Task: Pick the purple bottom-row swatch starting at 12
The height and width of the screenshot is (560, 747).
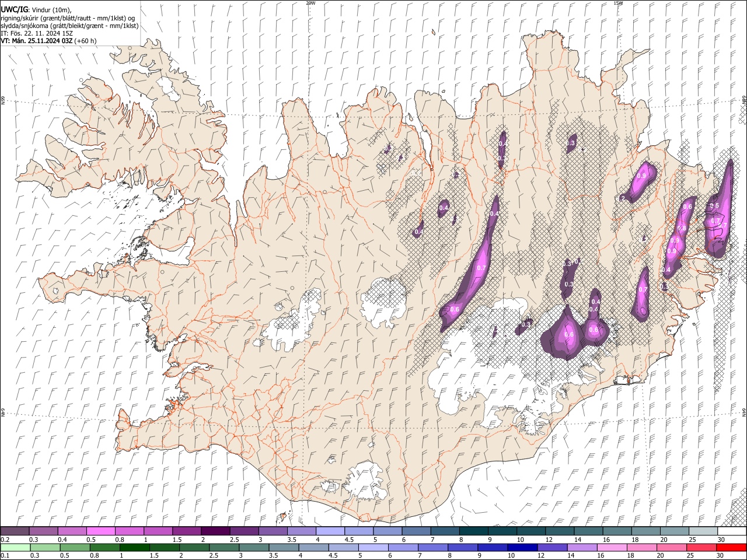Action: (x=552, y=548)
